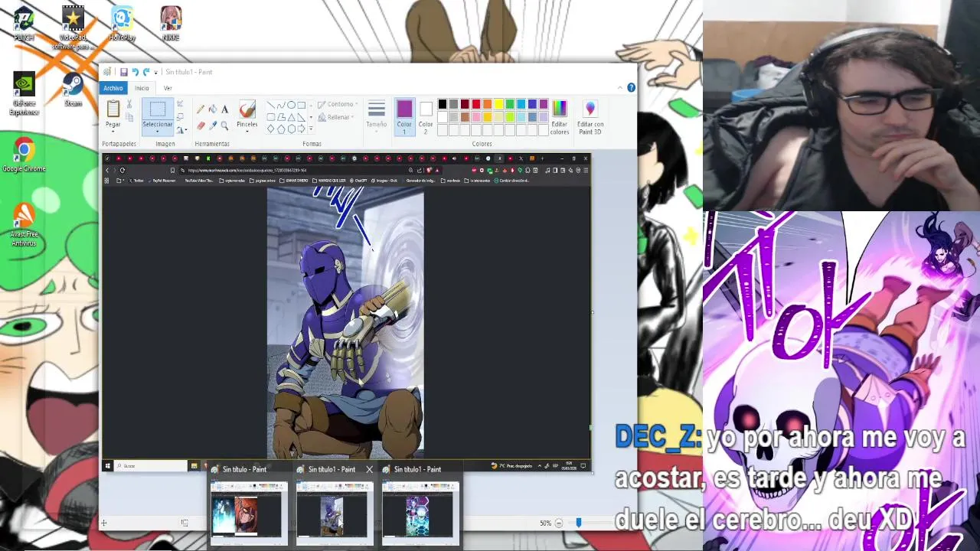Open the Archivo menu

(x=113, y=88)
